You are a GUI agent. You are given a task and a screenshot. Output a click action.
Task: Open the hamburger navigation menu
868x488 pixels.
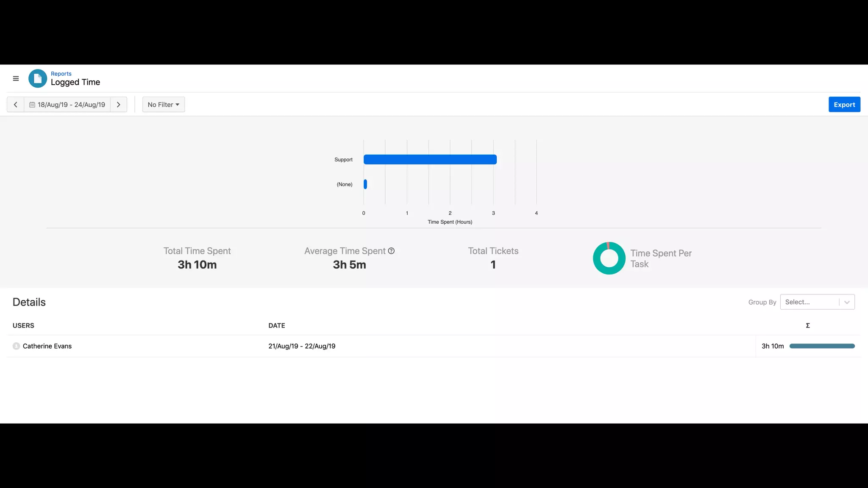pyautogui.click(x=16, y=78)
